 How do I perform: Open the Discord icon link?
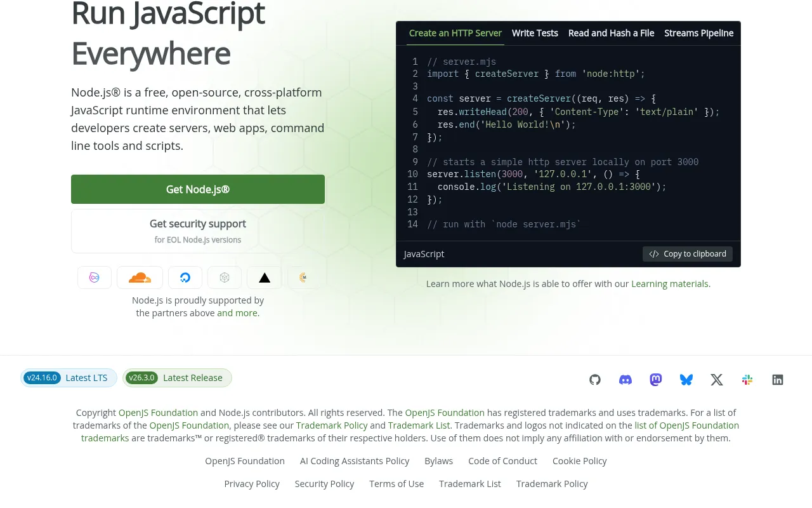pyautogui.click(x=625, y=380)
